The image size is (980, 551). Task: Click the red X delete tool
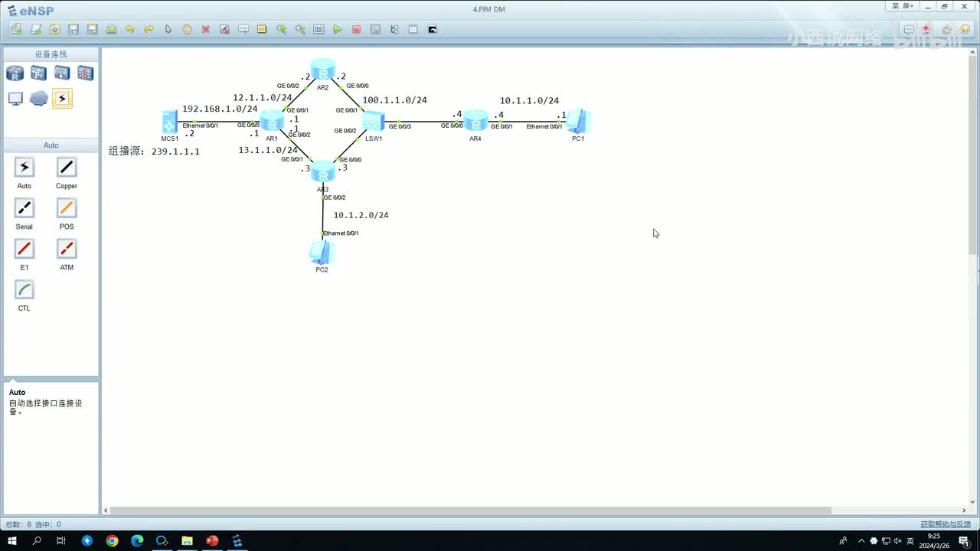click(206, 29)
